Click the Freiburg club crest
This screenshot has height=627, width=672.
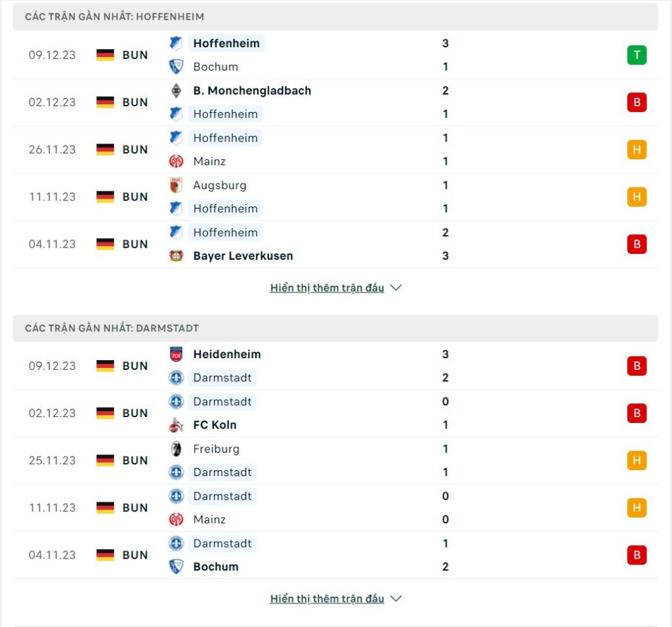(x=176, y=449)
